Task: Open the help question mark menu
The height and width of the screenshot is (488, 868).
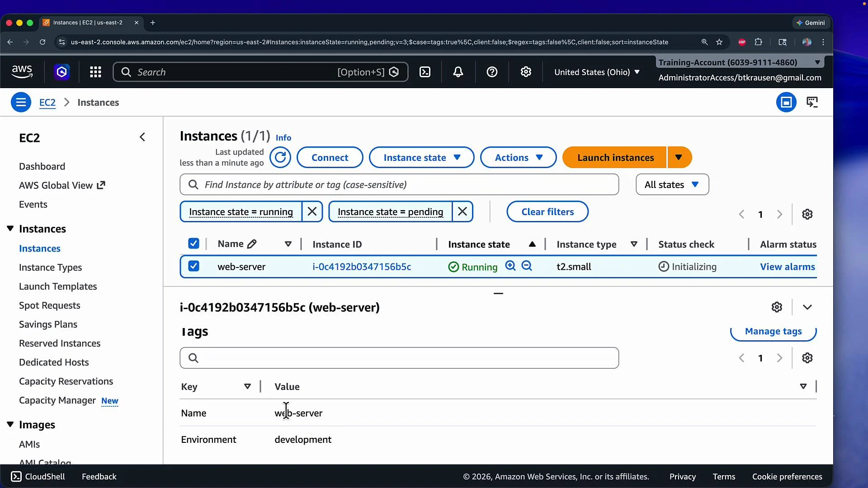Action: click(x=492, y=72)
